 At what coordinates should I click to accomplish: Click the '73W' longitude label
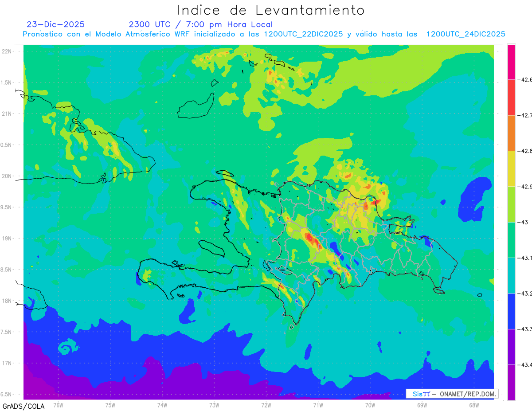(x=214, y=405)
